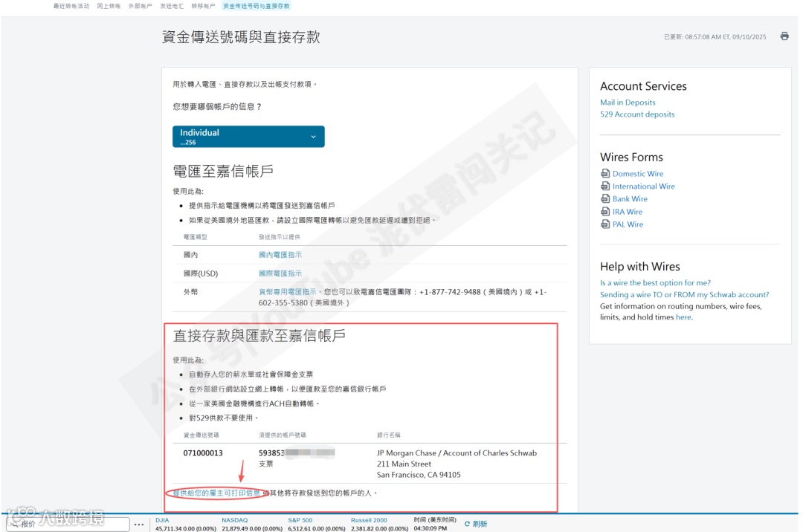
Task: Click the 國內 wire type cell
Action: click(x=190, y=255)
